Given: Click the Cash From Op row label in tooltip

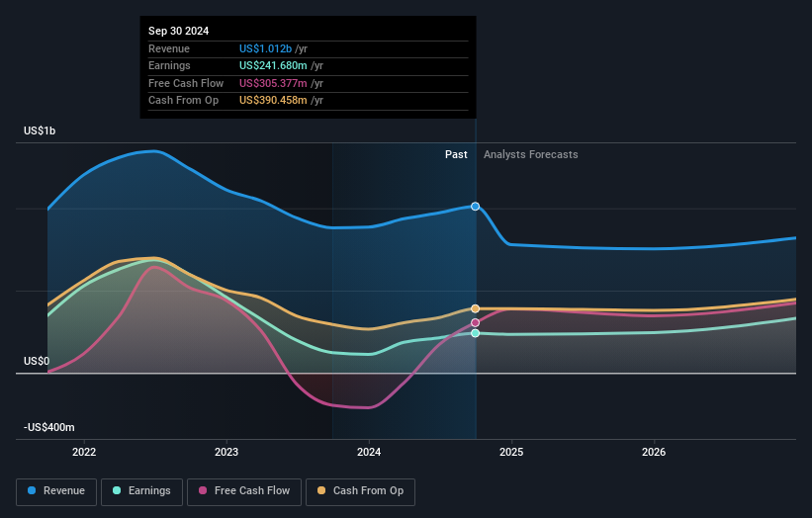Looking at the screenshot, I should click(183, 101).
